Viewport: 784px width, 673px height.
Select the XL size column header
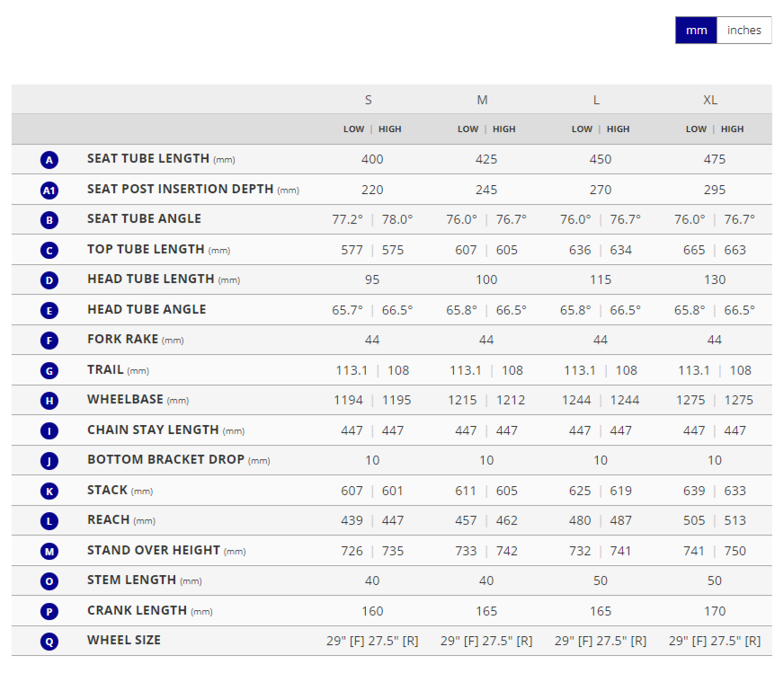[710, 100]
